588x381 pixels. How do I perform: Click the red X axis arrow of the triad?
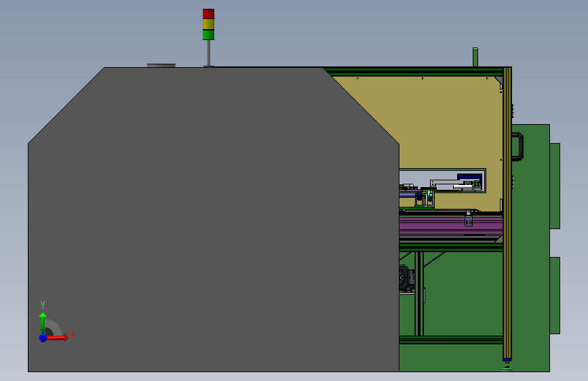pyautogui.click(x=57, y=338)
